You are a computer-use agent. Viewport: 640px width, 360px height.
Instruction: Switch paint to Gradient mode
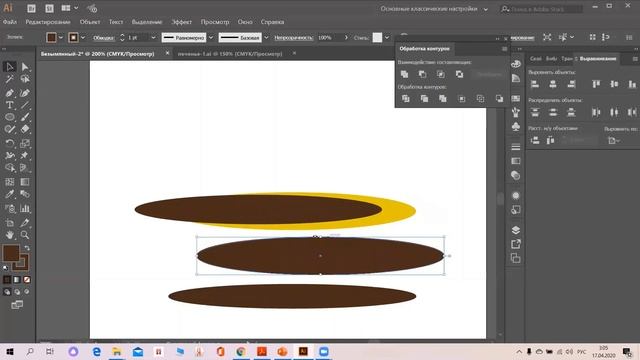click(17, 280)
